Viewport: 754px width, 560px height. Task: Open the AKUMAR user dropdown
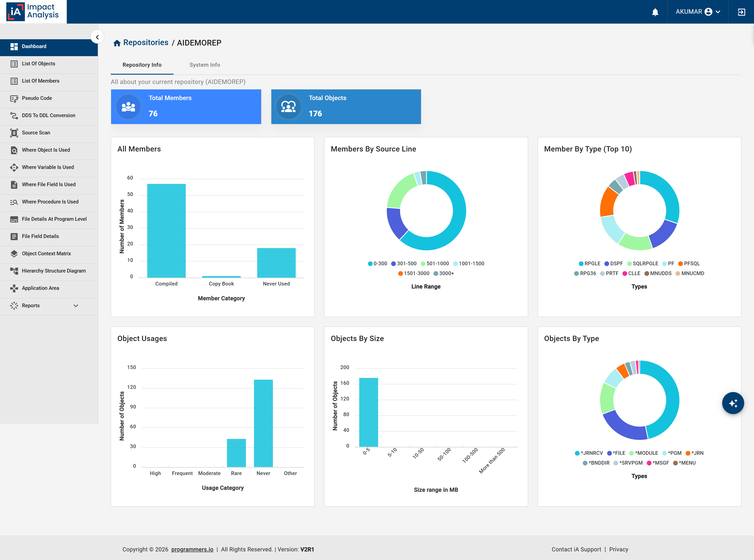tap(698, 12)
